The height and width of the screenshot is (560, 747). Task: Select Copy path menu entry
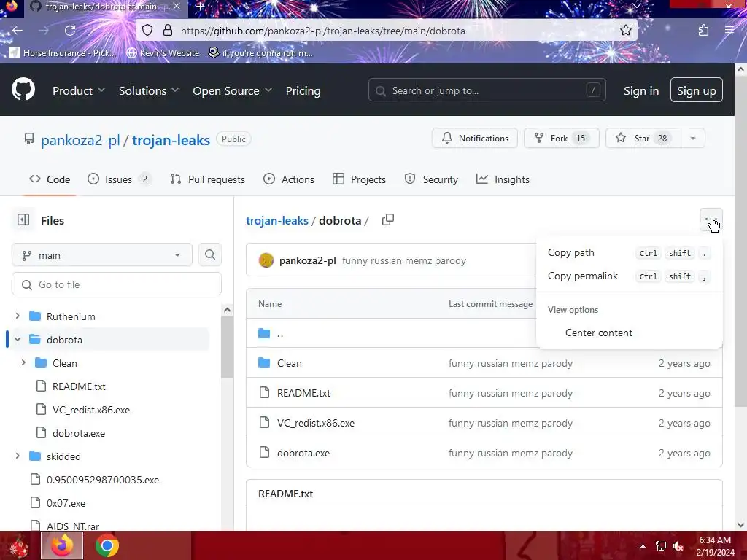click(629, 253)
